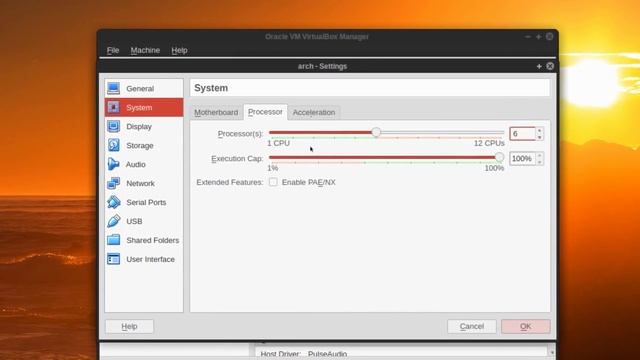The width and height of the screenshot is (640, 360).
Task: Focus the execution cap percentage field
Action: [x=522, y=158]
